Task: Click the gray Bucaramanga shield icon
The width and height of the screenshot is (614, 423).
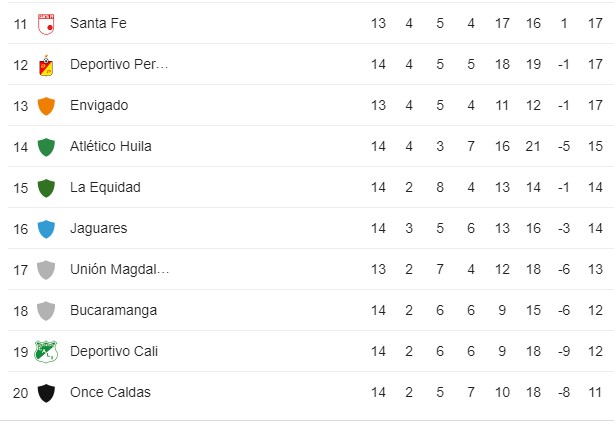Action: pos(46,311)
